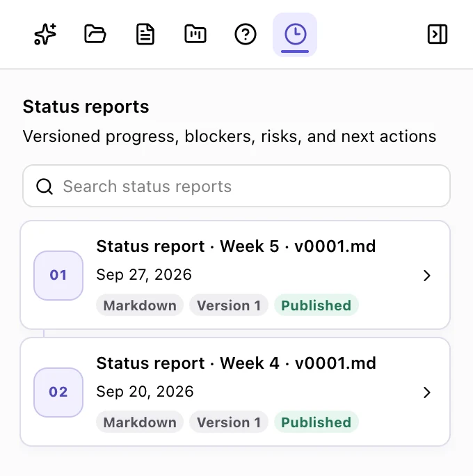Select the clock status reports tab
473x476 pixels.
coord(295,35)
